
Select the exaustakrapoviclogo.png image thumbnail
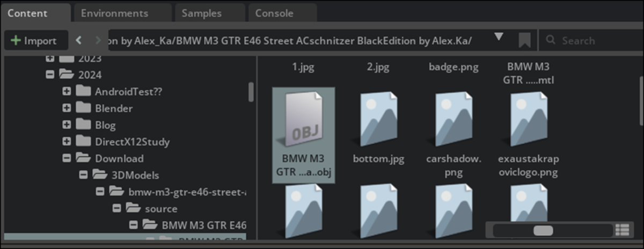pyautogui.click(x=529, y=119)
